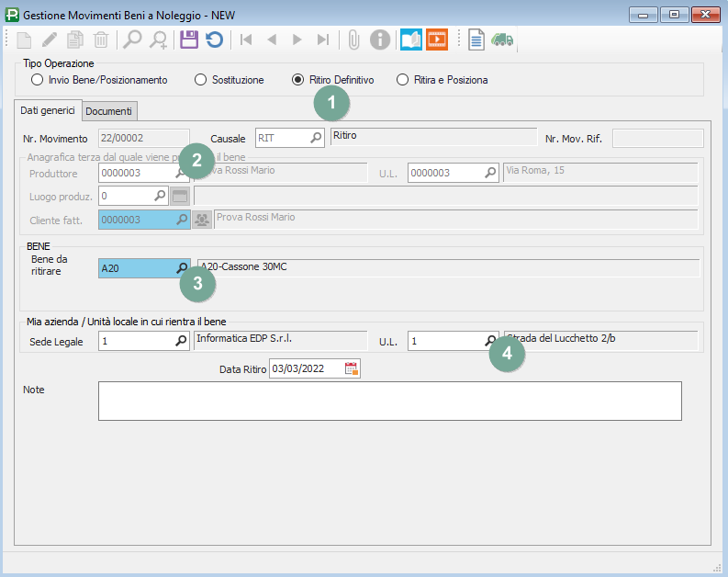Image resolution: width=728 pixels, height=577 pixels.
Task: Open the info circle icon
Action: coord(380,40)
